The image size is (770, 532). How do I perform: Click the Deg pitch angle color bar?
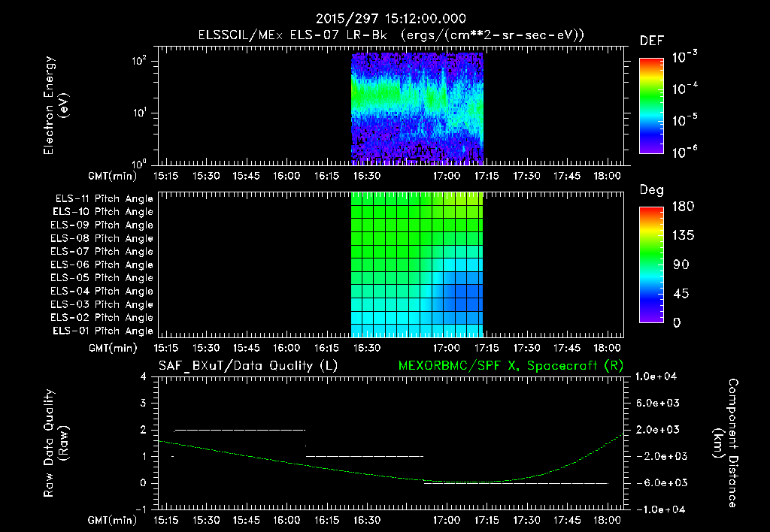(x=651, y=265)
